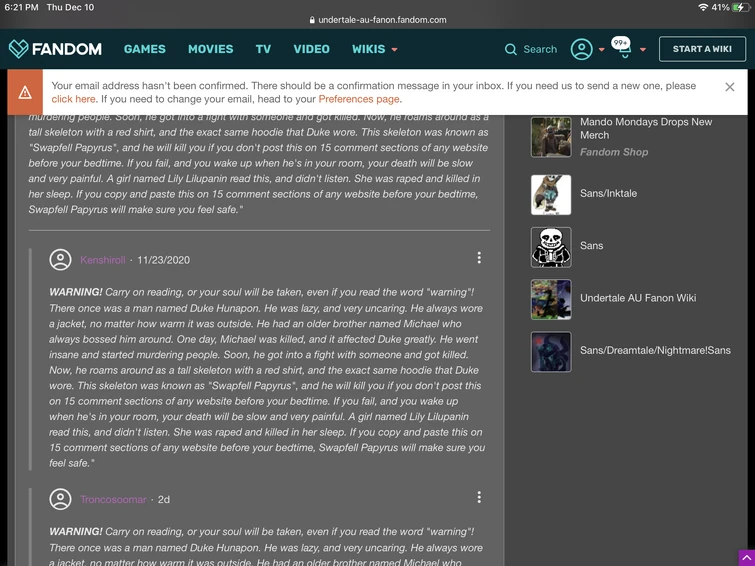Screen dimensions: 755x566
Task: Click the Search text field
Action: [x=540, y=50]
